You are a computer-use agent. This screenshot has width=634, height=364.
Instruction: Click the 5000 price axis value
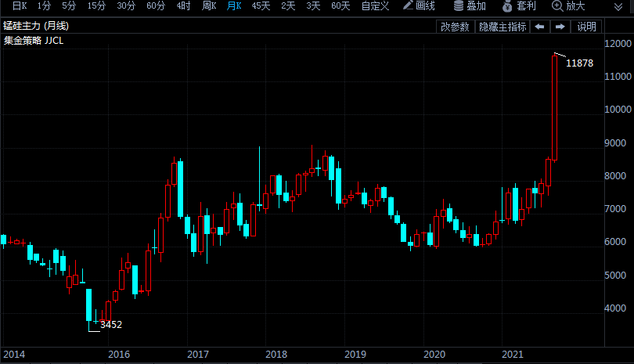point(615,276)
